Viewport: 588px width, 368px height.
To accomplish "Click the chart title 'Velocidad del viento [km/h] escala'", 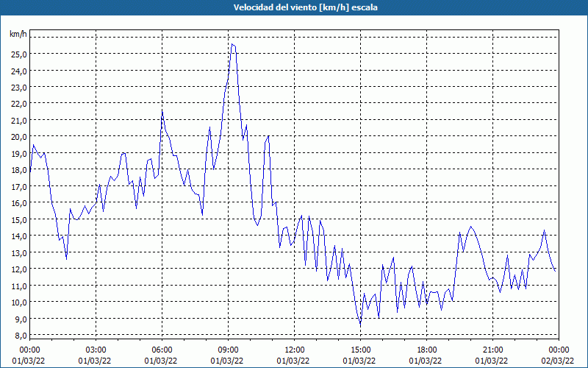I will (305, 7).
